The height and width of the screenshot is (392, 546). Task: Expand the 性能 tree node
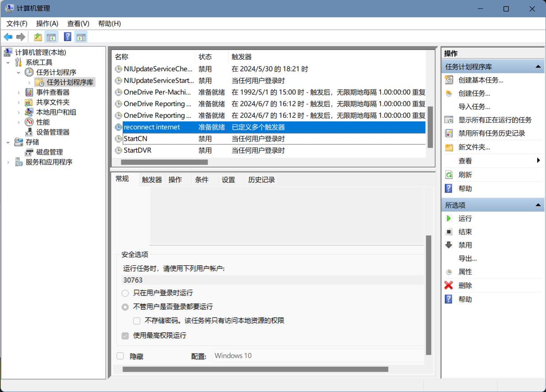click(x=19, y=122)
